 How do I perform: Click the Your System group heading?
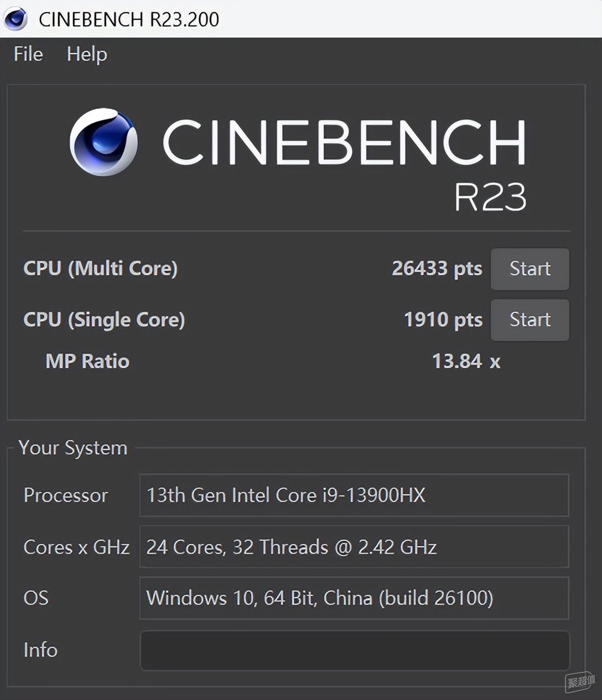tap(73, 448)
